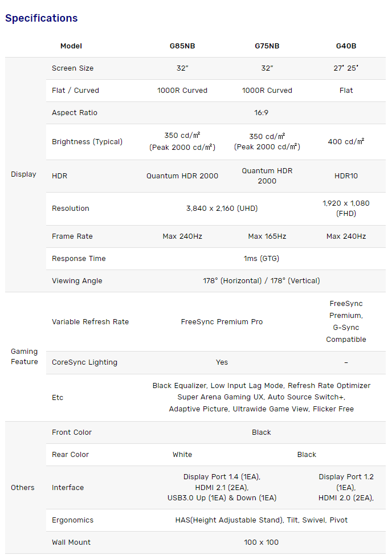Click the 3,840 x 2,160 (UHD) resolution value
Screen dimensions: 392x555
click(x=222, y=209)
